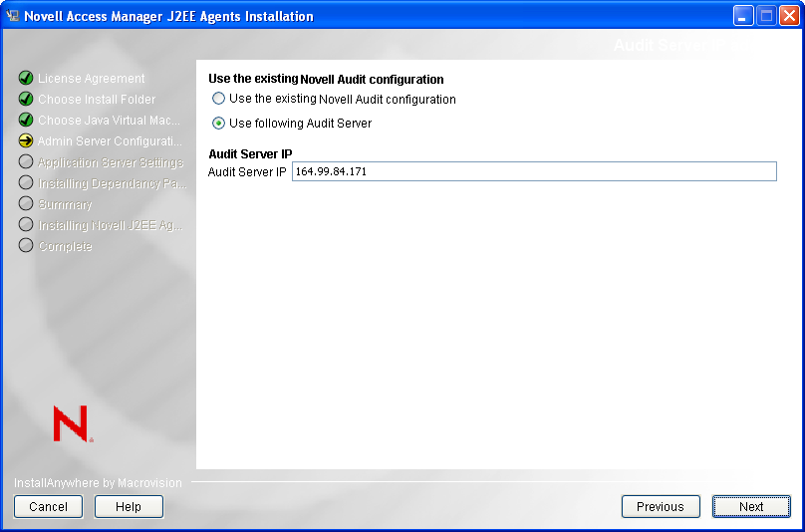Click the 'Complete' step text
This screenshot has width=805, height=532.
coord(65,246)
